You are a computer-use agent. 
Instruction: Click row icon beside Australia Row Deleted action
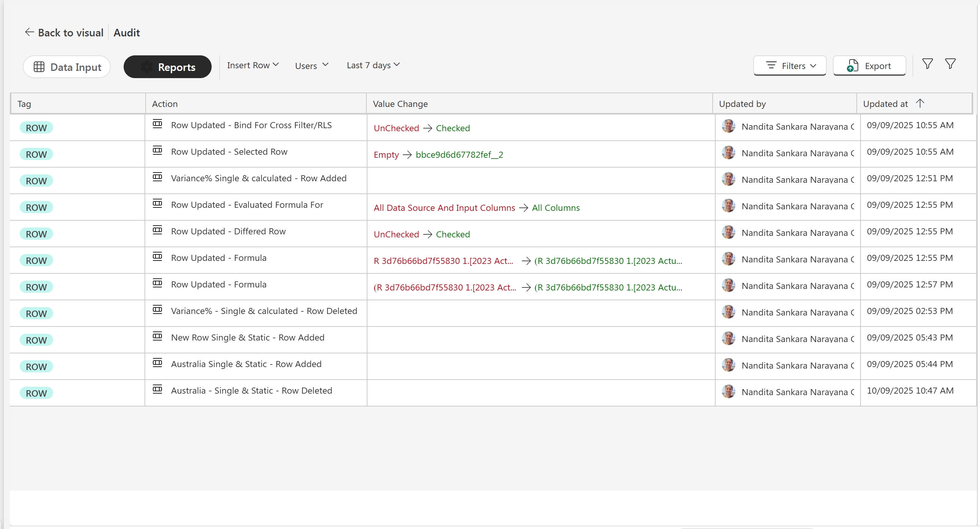click(157, 389)
